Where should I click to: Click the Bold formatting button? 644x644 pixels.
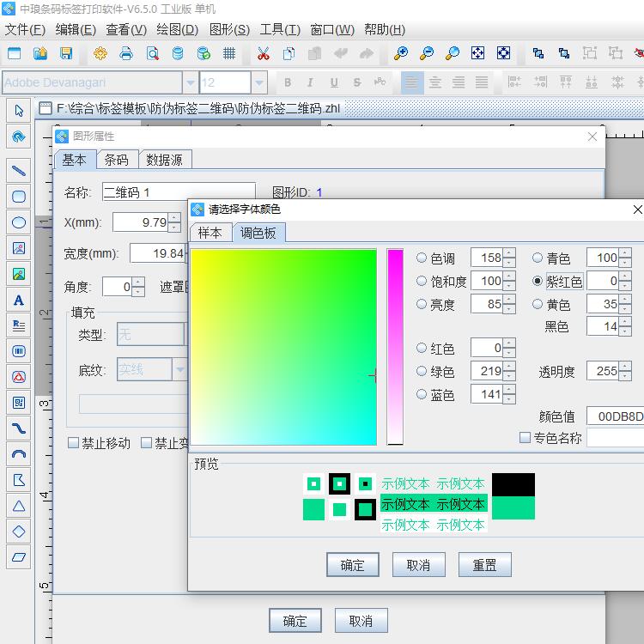coord(288,82)
